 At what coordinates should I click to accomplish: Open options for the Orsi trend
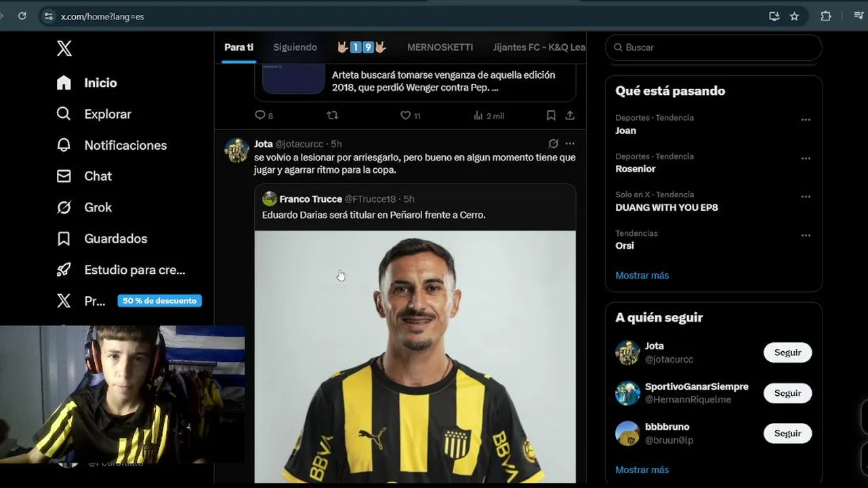click(806, 235)
